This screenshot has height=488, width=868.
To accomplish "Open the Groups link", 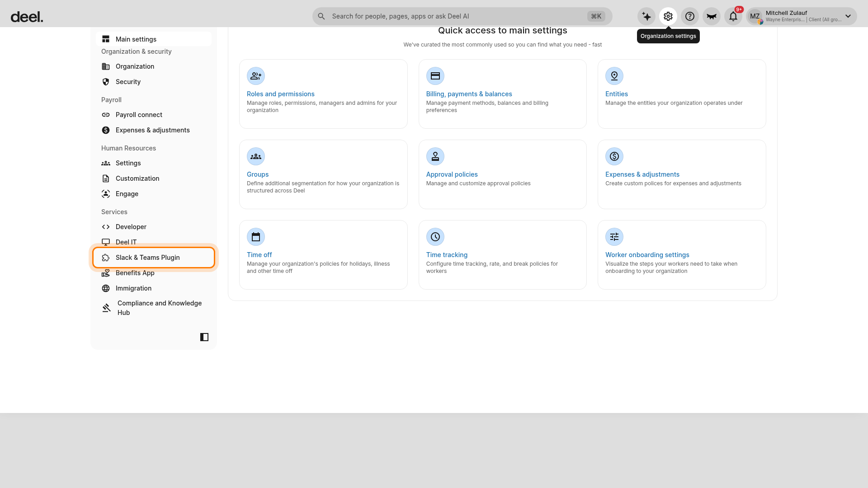I will (258, 174).
